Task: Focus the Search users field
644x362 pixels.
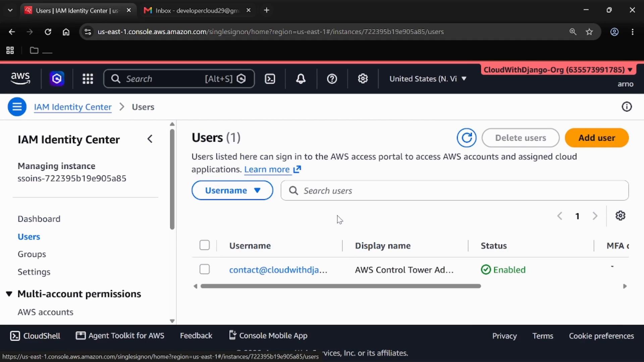Action: 454,190
